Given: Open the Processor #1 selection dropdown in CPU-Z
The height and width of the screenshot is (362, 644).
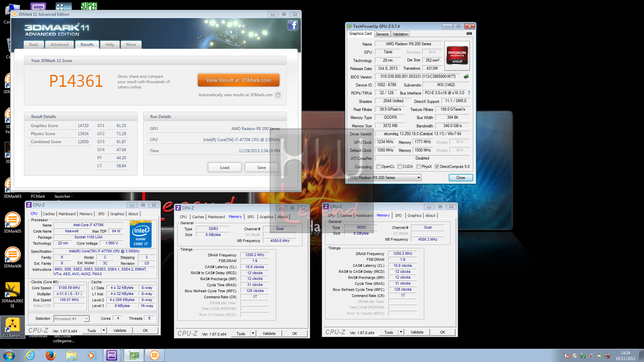Looking at the screenshot, I should point(71,319).
